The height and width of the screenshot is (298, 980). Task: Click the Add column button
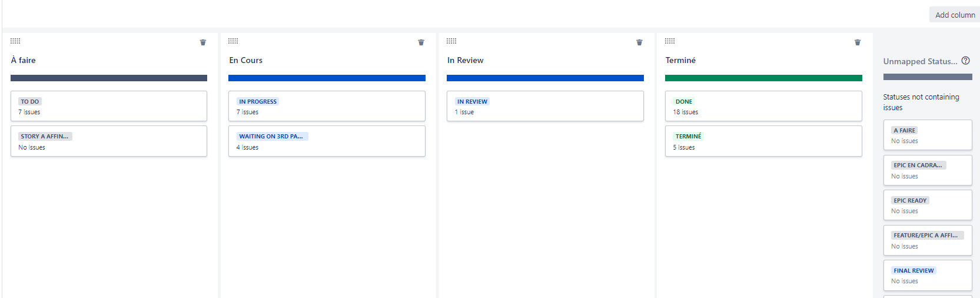click(955, 15)
